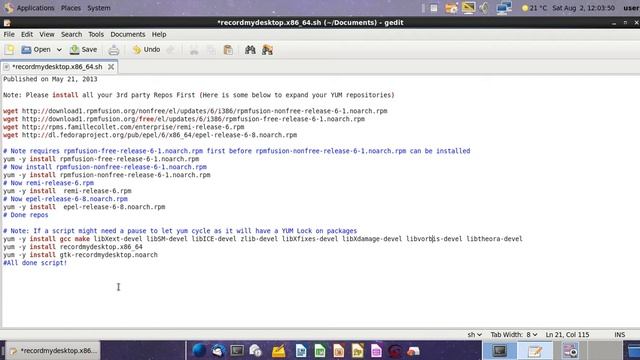Click the volume speaker tray icon

tap(484, 8)
